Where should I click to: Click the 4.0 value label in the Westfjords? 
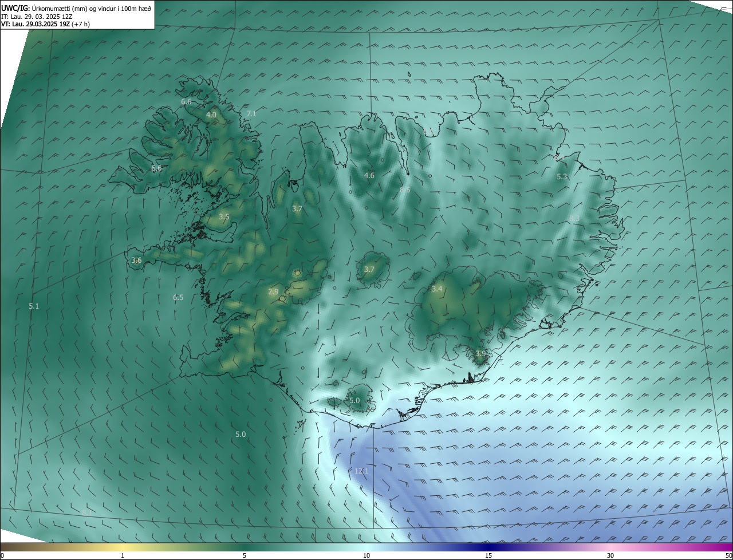click(211, 115)
